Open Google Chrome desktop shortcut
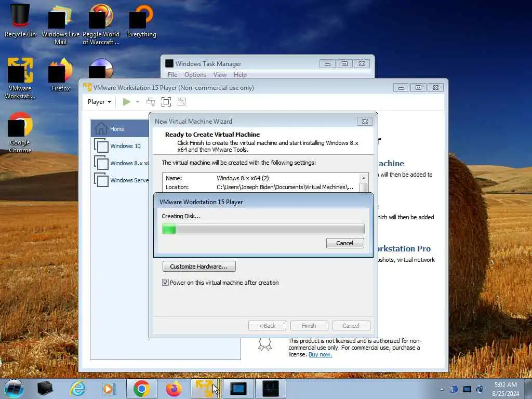This screenshot has width=532, height=399. click(x=20, y=132)
